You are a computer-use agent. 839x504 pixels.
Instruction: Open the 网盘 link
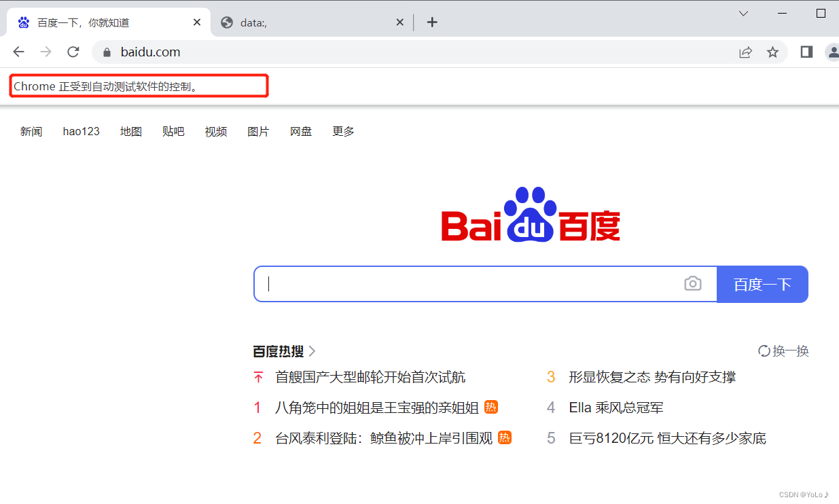point(301,132)
